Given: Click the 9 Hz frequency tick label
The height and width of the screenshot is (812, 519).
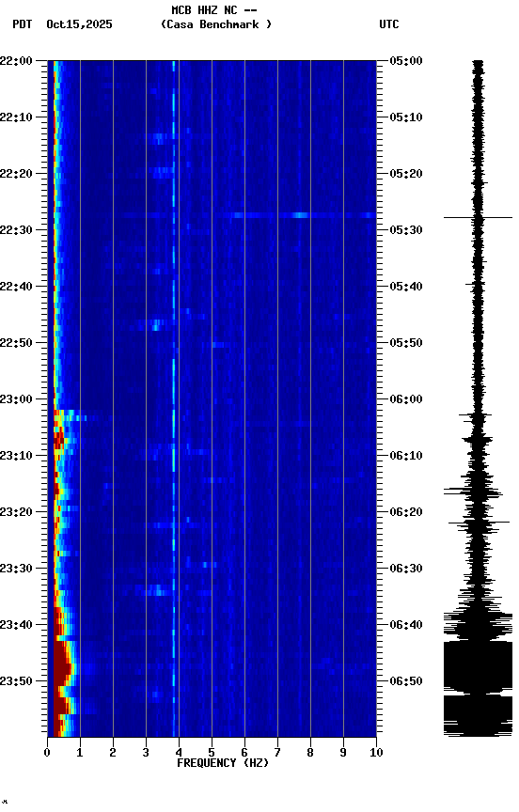Looking at the screenshot, I should 343,754.
